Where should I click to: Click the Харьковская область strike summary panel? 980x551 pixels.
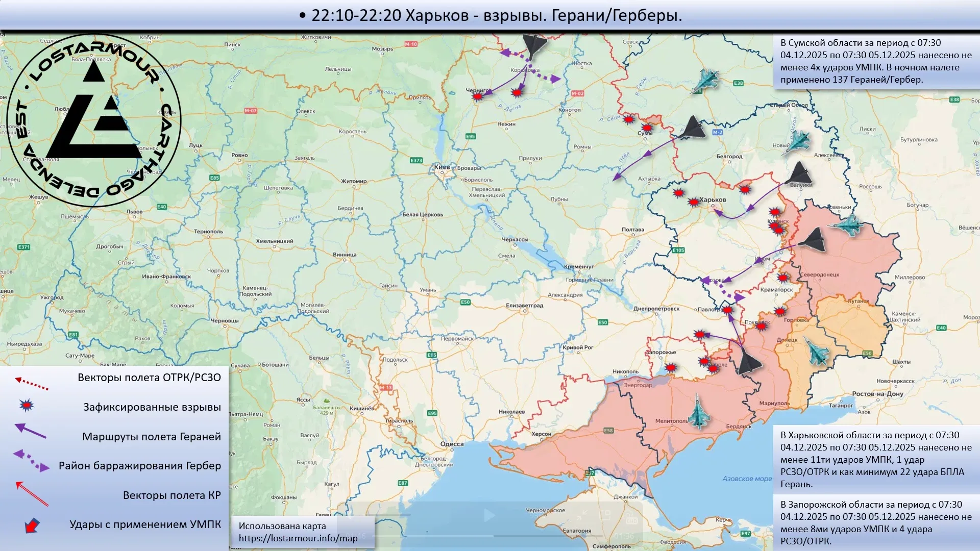coord(876,459)
